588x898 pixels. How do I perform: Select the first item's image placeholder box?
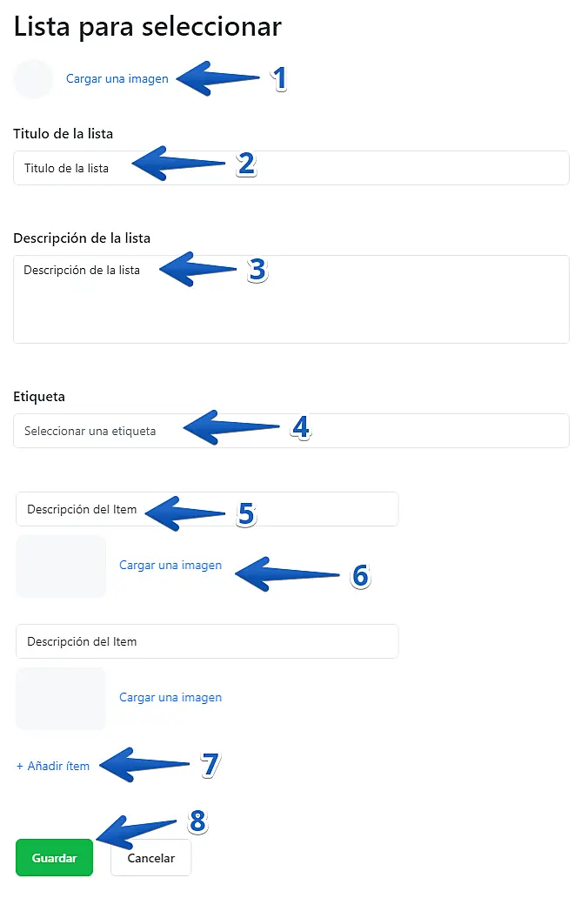tap(61, 566)
